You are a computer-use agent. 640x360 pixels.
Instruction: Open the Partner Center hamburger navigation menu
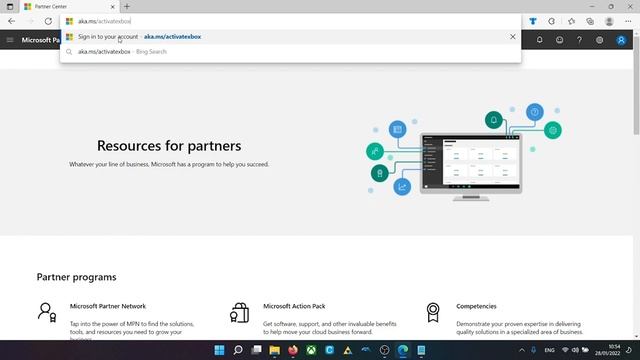(10, 40)
